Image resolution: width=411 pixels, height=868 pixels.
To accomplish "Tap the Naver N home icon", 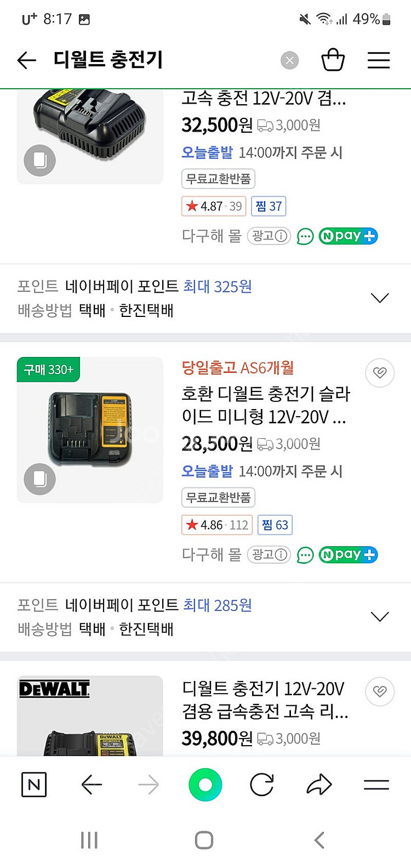I will click(x=33, y=785).
